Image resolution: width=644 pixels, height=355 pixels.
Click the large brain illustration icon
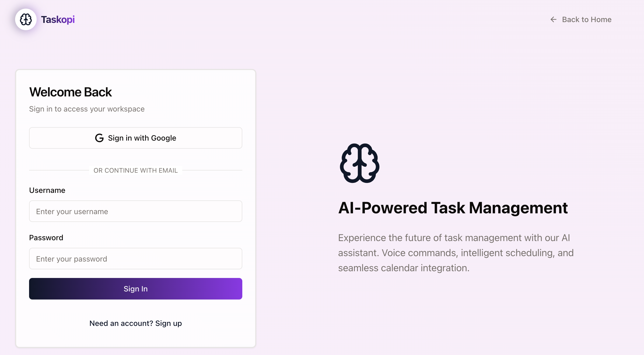pyautogui.click(x=360, y=163)
